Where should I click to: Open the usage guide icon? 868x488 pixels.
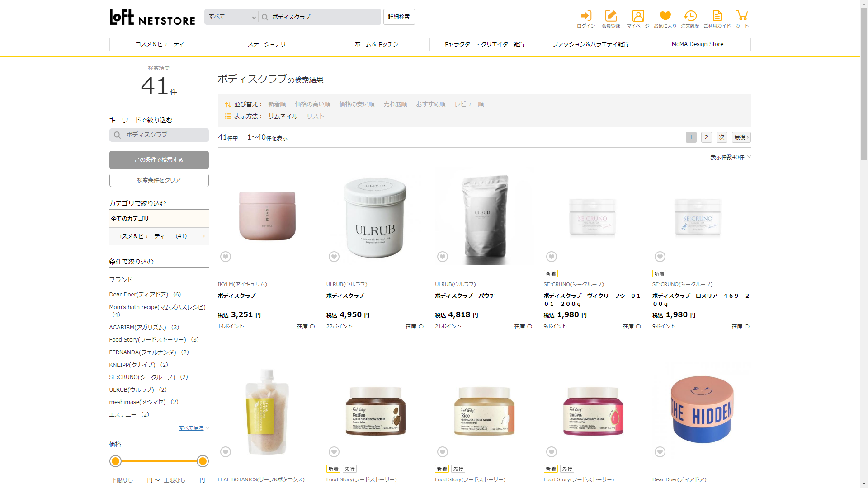[717, 19]
